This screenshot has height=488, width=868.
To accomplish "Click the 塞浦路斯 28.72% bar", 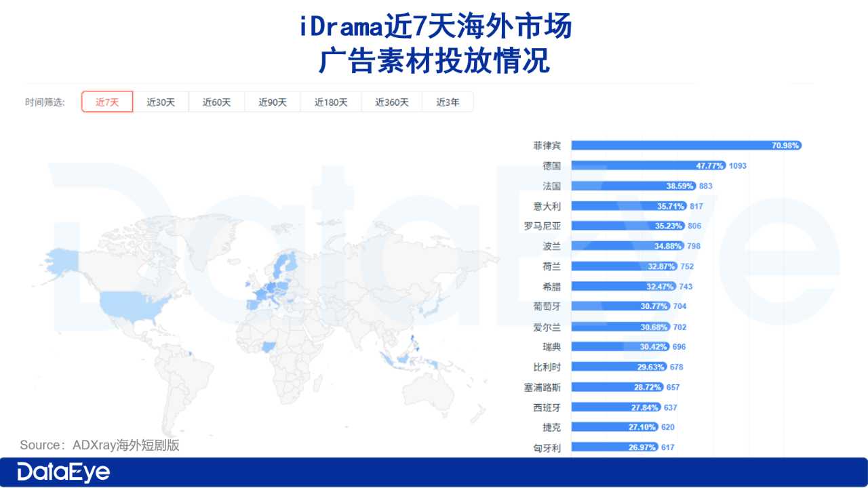I will 618,387.
